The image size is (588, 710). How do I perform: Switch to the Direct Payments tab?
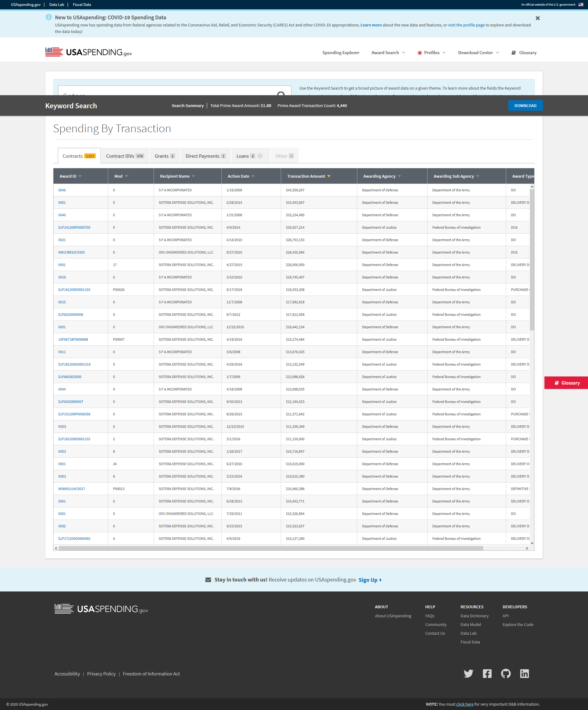tap(206, 156)
